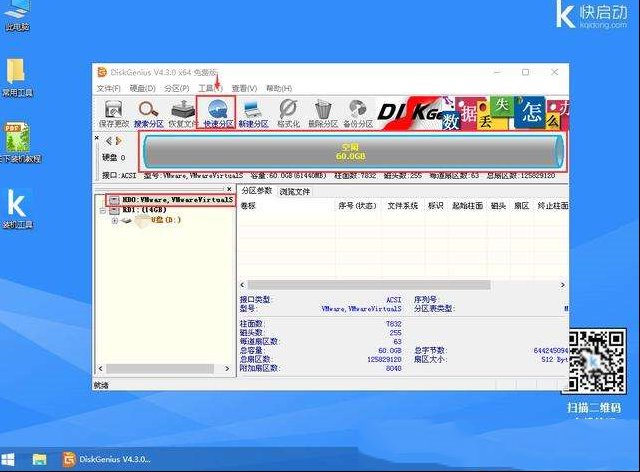
Task: Click partition table scrollbar left arrow
Action: [242, 285]
